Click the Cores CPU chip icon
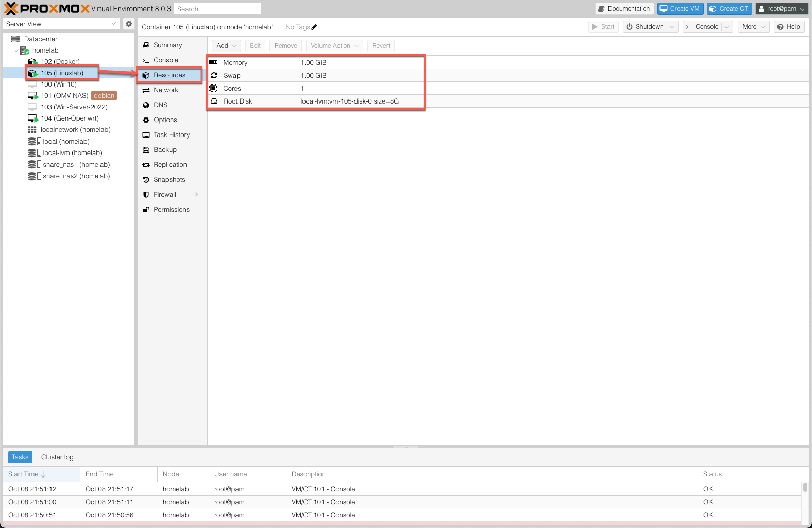 [213, 88]
